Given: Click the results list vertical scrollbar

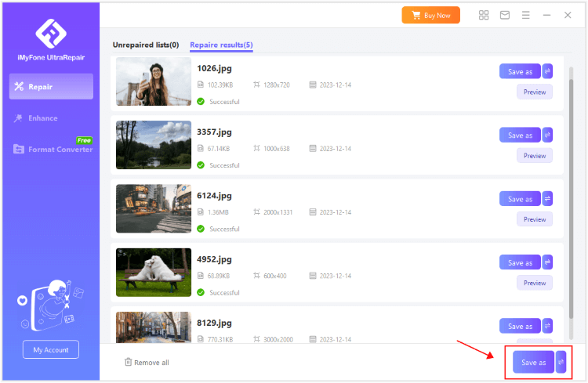Looking at the screenshot, I should 571,199.
